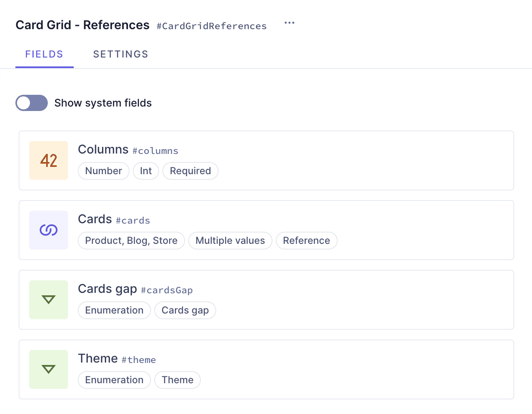The height and width of the screenshot is (414, 532).
Task: Click the Multiple values chip under Cards
Action: point(230,241)
